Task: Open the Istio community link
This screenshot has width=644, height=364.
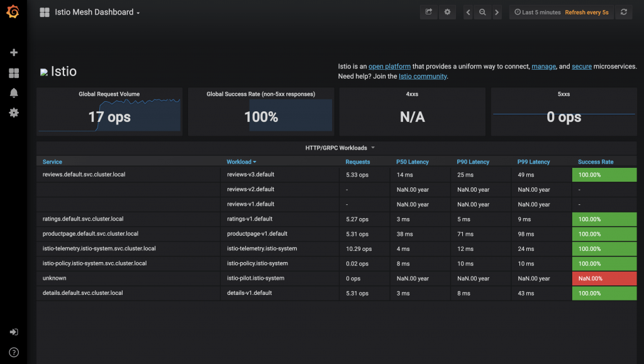Action: pyautogui.click(x=423, y=76)
